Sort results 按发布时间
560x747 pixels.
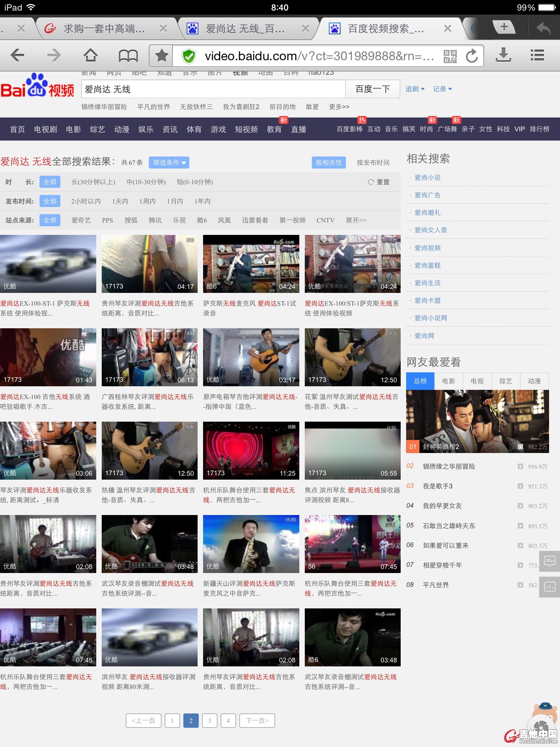373,163
